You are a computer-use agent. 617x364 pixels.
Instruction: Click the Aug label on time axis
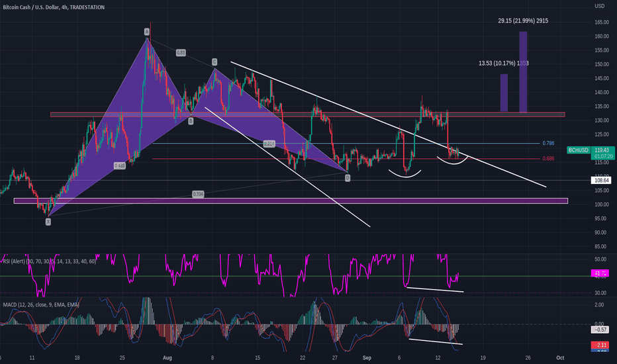[167, 357]
